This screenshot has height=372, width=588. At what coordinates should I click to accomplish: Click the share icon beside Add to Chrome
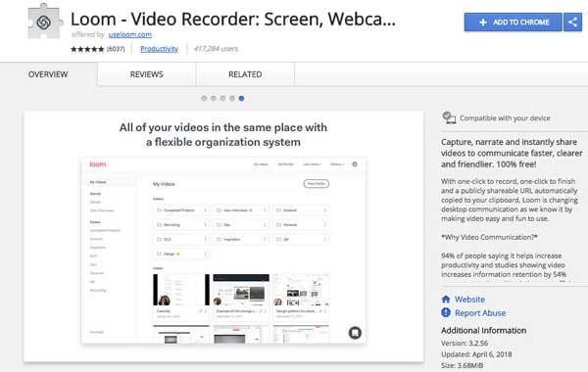572,23
